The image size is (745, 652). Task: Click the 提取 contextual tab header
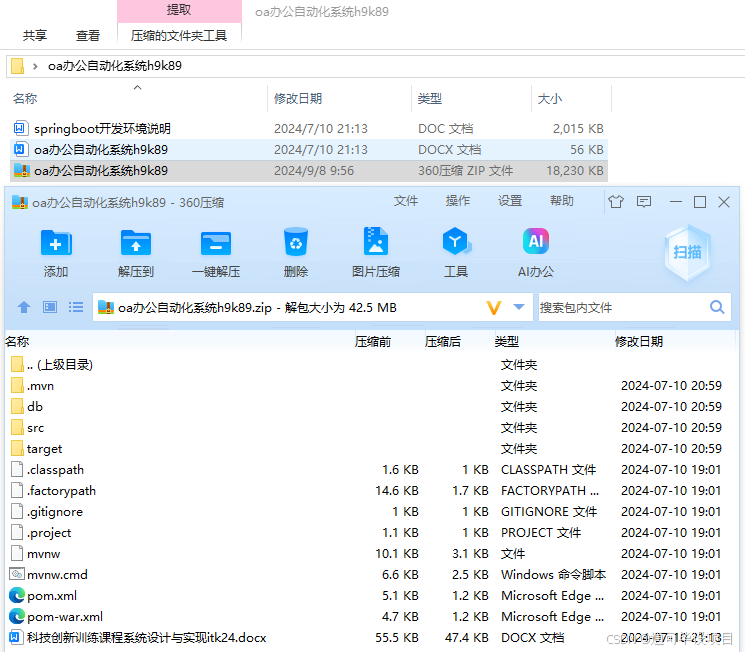(x=179, y=10)
